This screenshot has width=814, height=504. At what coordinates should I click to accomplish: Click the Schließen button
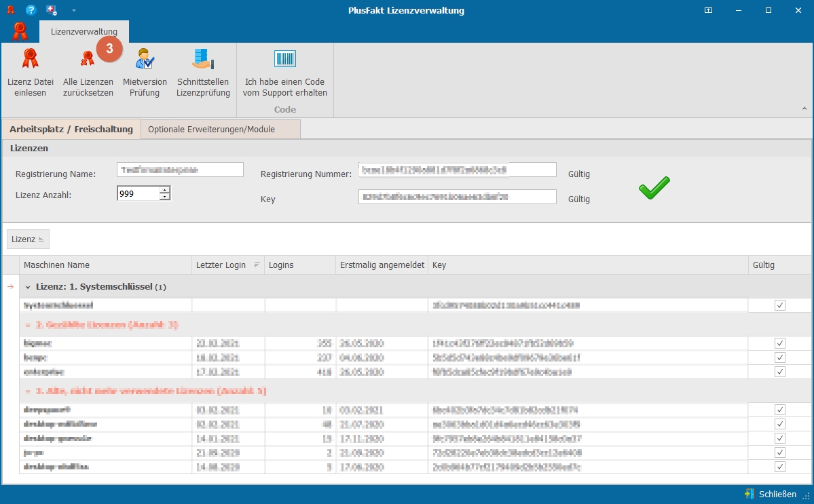771,494
